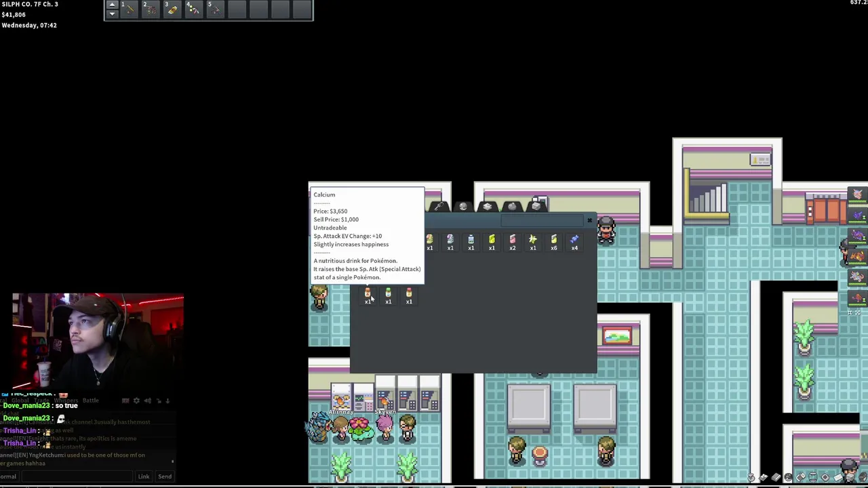
Task: Open the berries bag tab
Action: coord(512,207)
